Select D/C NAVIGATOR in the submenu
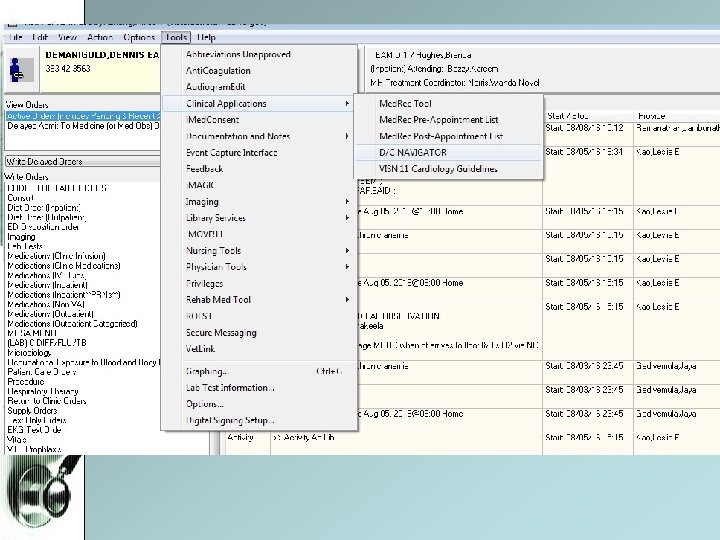Screen dimensions: 720x540 (x=449, y=152)
